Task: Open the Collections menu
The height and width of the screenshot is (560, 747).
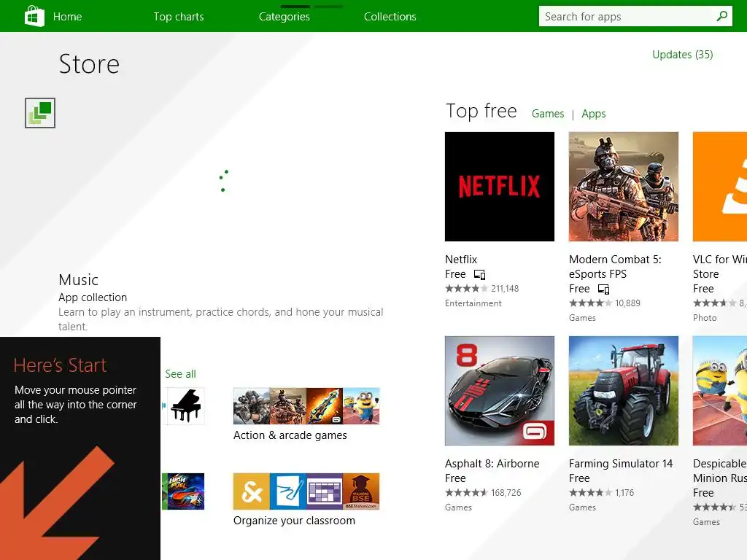Action: pyautogui.click(x=390, y=17)
